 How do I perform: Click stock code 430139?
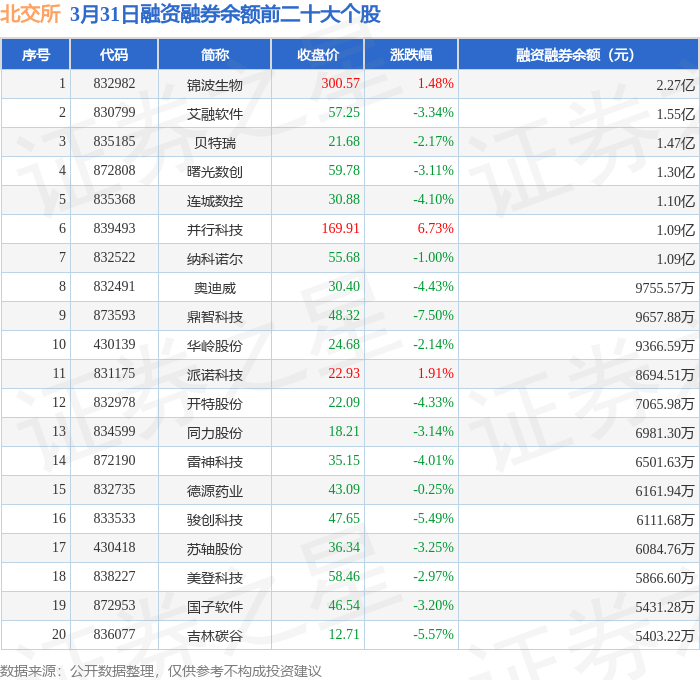click(114, 345)
